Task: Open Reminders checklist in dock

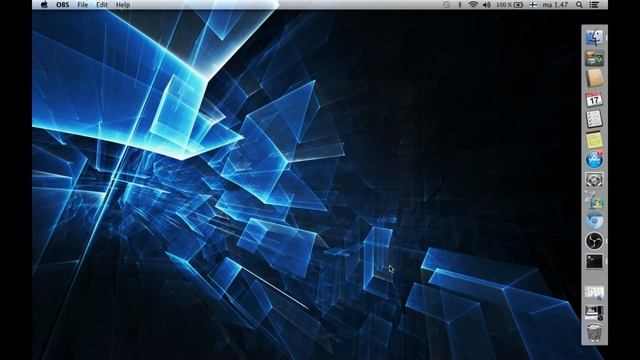Action: 594,119
